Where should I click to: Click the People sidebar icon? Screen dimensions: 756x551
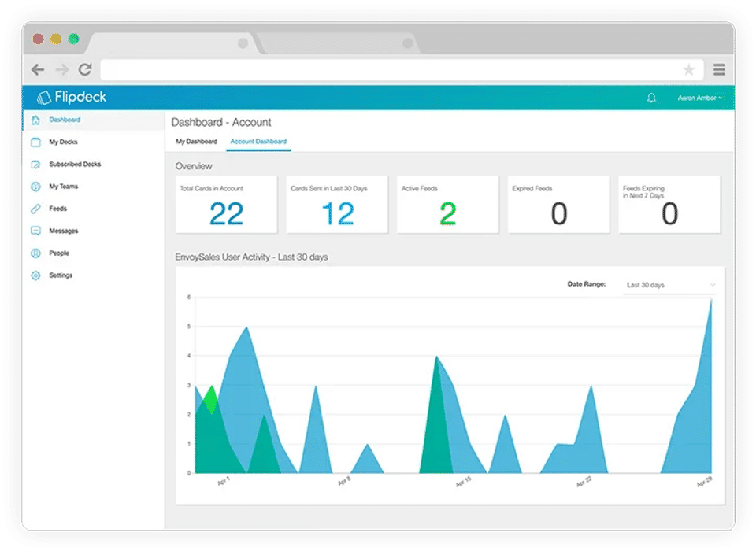pos(35,253)
